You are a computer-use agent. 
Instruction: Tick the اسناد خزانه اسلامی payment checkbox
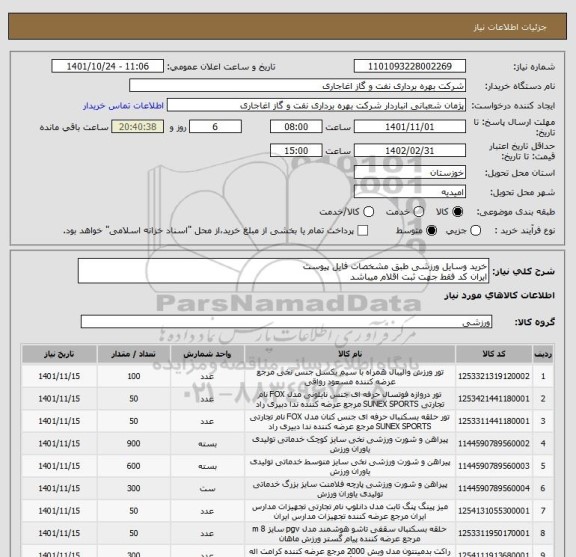click(363, 231)
